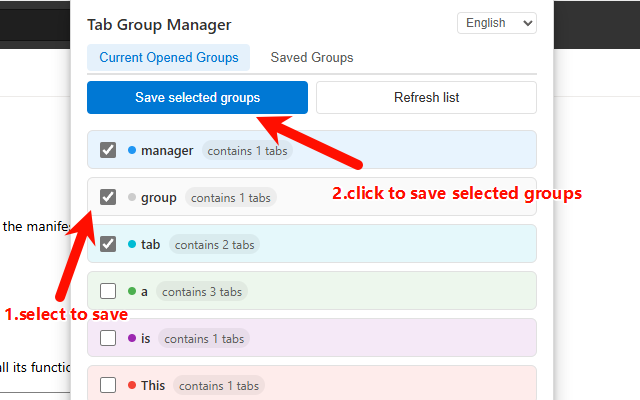
Task: Uncheck the group checkbox
Action: [x=109, y=198]
